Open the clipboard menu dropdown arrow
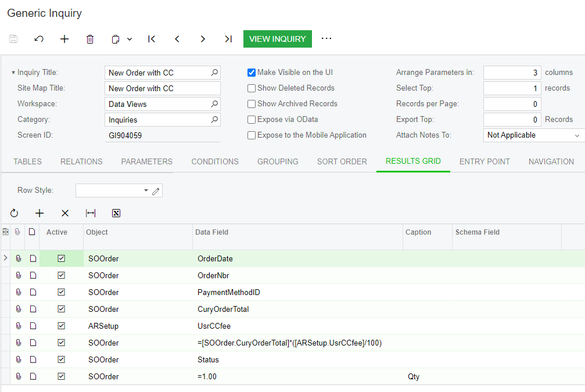The height and width of the screenshot is (392, 585). point(130,39)
